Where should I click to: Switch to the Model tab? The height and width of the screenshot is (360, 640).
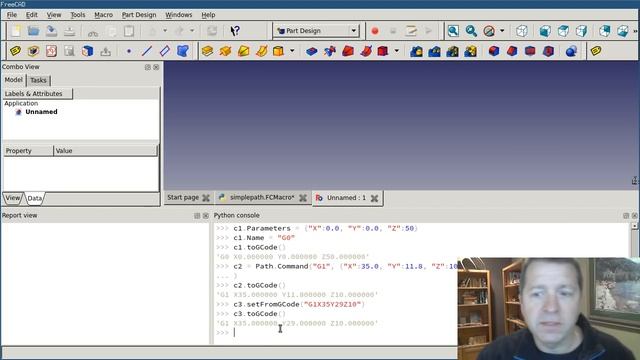tap(13, 80)
